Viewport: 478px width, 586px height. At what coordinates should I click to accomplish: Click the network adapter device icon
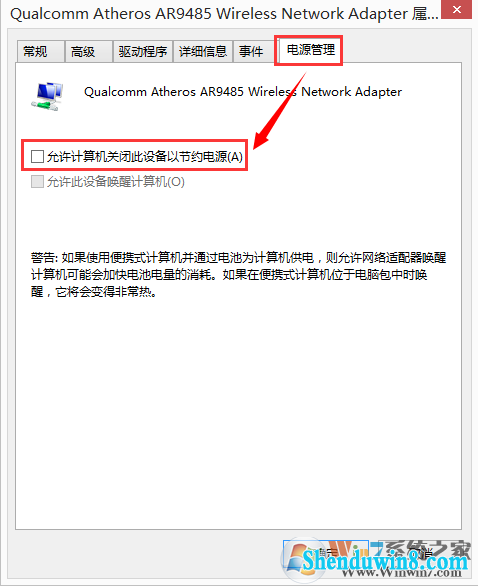tap(47, 96)
